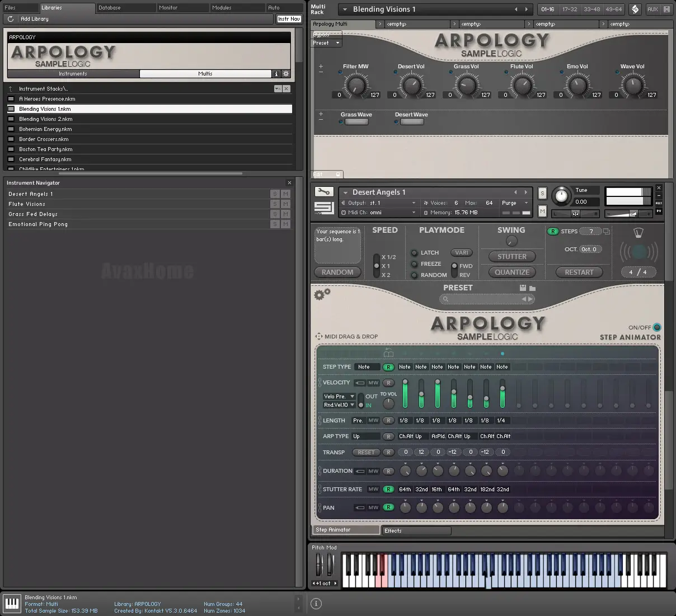Toggle Step Animator ON/OFF switch

click(657, 327)
